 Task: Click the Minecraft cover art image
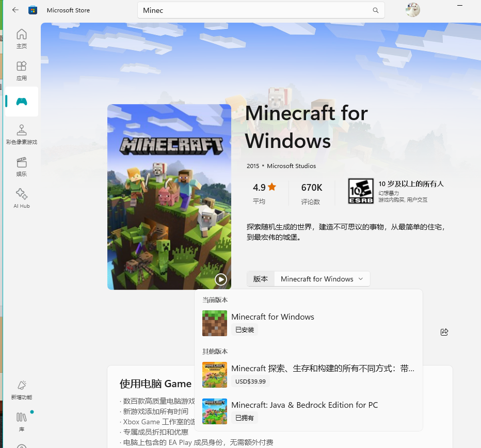point(169,197)
